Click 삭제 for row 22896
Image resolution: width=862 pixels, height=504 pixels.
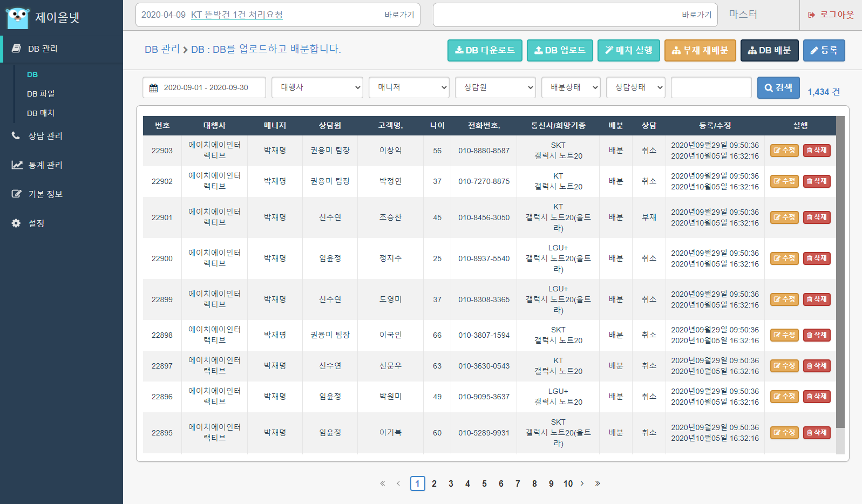[817, 397]
